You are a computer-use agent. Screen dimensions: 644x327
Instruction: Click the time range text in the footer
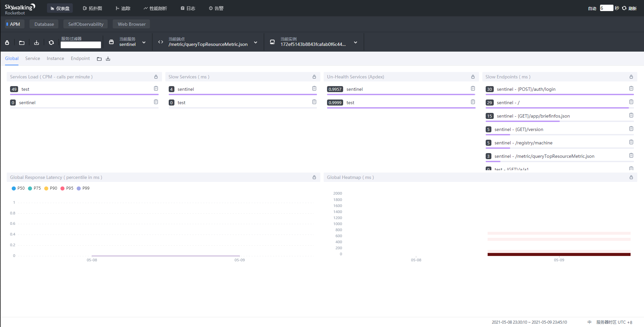529,322
